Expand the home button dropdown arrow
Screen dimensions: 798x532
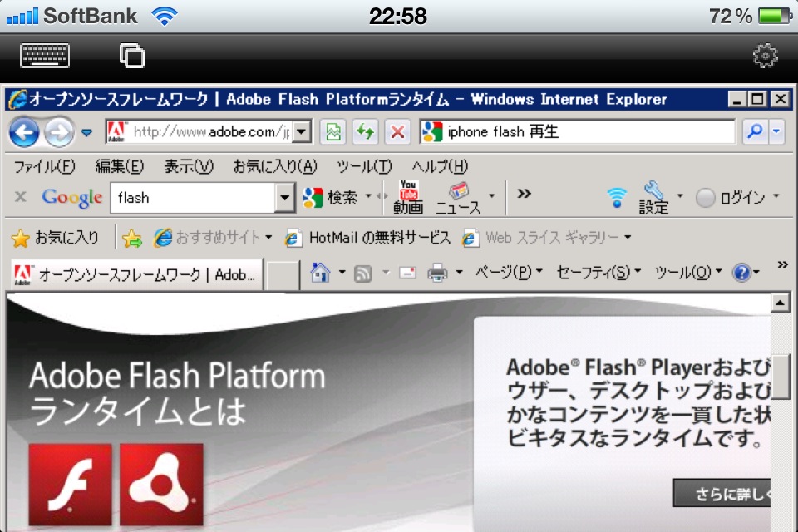pos(342,273)
